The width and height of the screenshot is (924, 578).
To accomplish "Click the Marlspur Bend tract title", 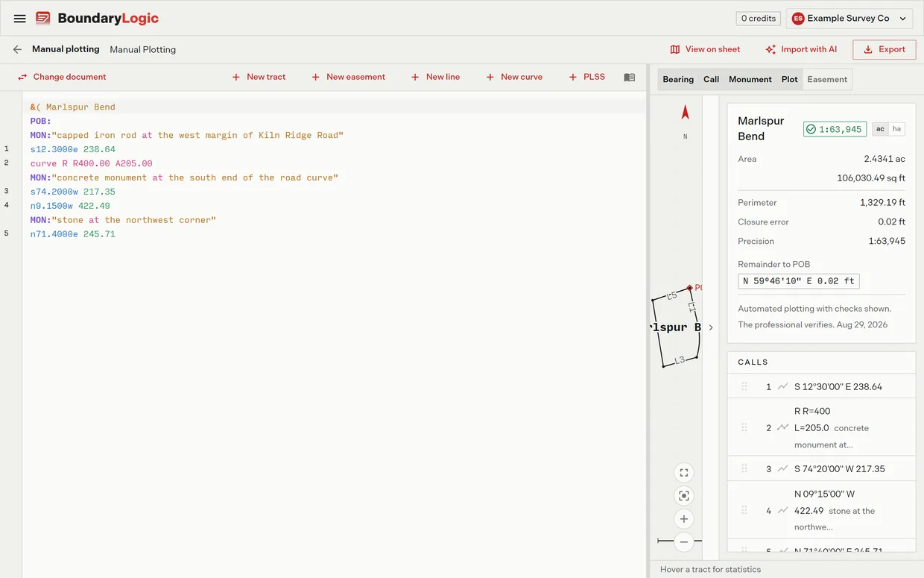I will tap(761, 128).
